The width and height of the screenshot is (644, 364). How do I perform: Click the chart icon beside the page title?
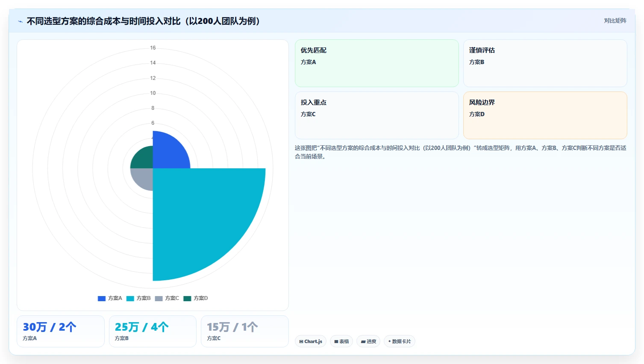[x=20, y=21]
